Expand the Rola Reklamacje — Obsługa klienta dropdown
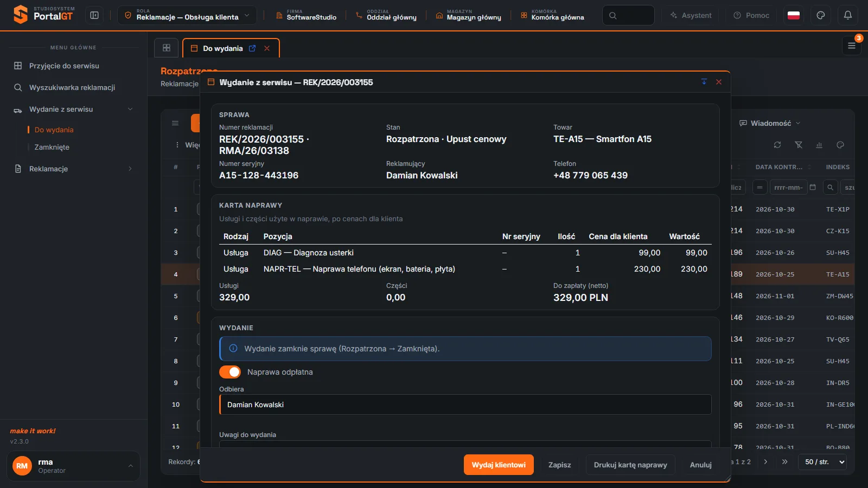 point(187,15)
